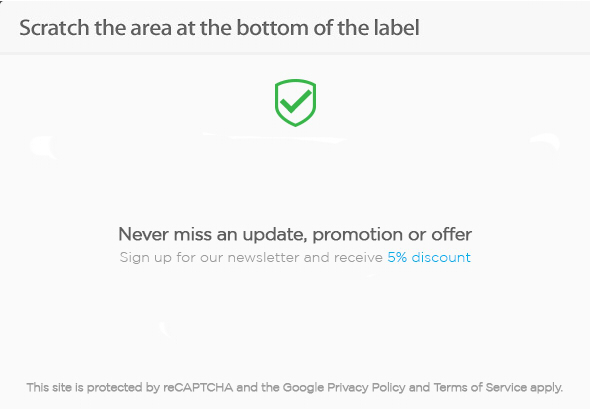Select the 'Scratch the area' header title

click(x=219, y=28)
